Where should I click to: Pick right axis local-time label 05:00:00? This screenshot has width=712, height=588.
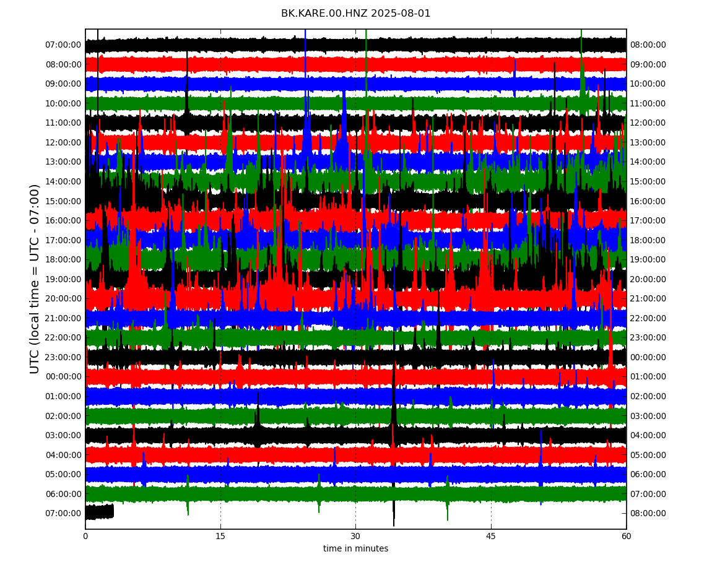tap(648, 455)
